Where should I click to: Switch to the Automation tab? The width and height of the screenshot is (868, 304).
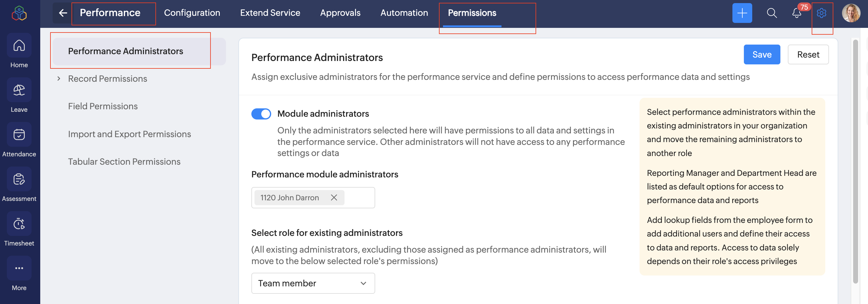point(404,13)
